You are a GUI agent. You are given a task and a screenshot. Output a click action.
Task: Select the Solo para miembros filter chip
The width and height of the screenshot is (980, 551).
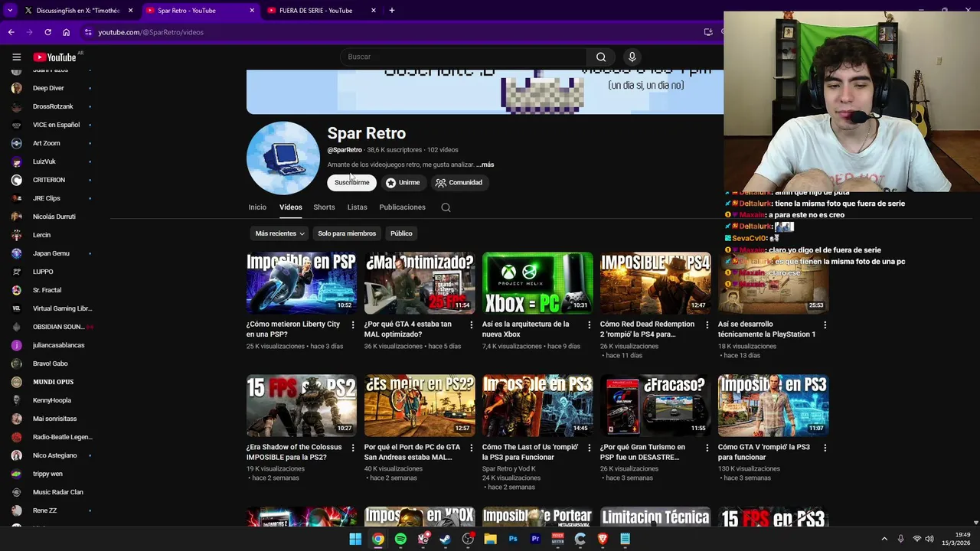(347, 233)
